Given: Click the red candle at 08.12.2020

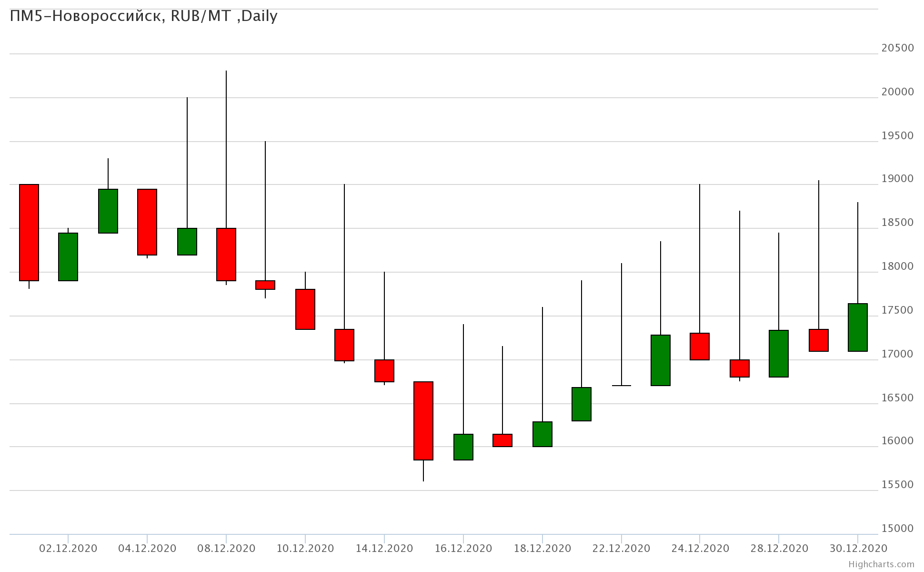Looking at the screenshot, I should (226, 254).
